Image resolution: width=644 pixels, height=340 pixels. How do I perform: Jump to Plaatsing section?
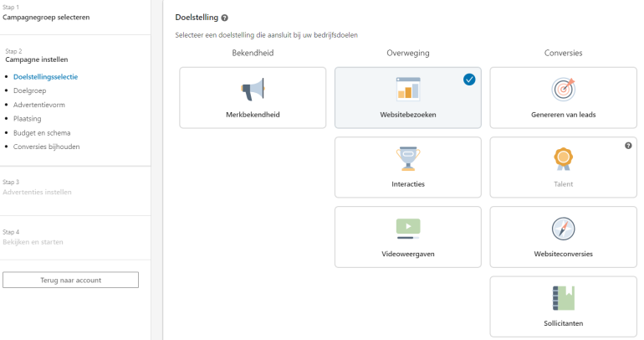[x=27, y=119]
